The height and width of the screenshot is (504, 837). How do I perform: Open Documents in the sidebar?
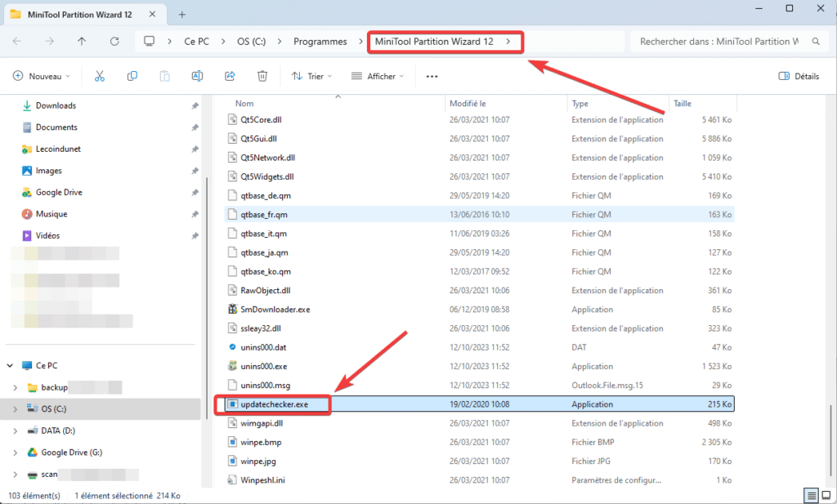coord(56,127)
